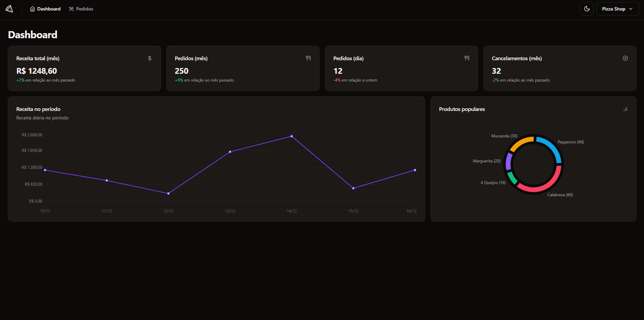Image resolution: width=644 pixels, height=320 pixels.
Task: Toggle the dark/light theme moon button
Action: [x=587, y=9]
